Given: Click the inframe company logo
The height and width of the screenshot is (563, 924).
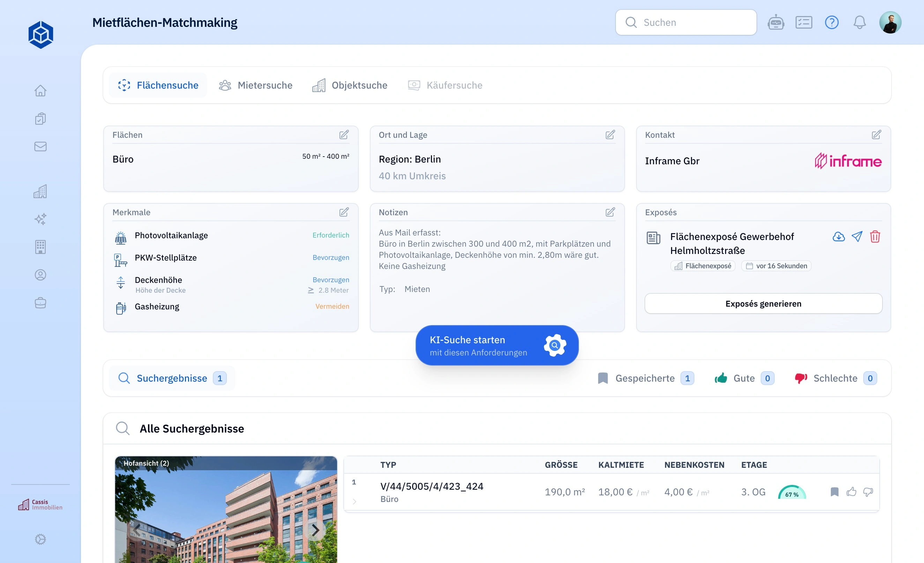Looking at the screenshot, I should tap(848, 161).
